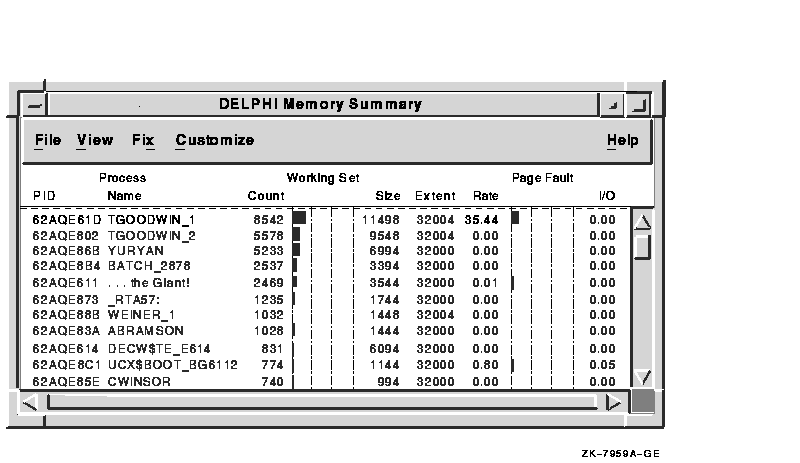Open the Customize menu
Screen dimensions: 800x463
(x=215, y=140)
